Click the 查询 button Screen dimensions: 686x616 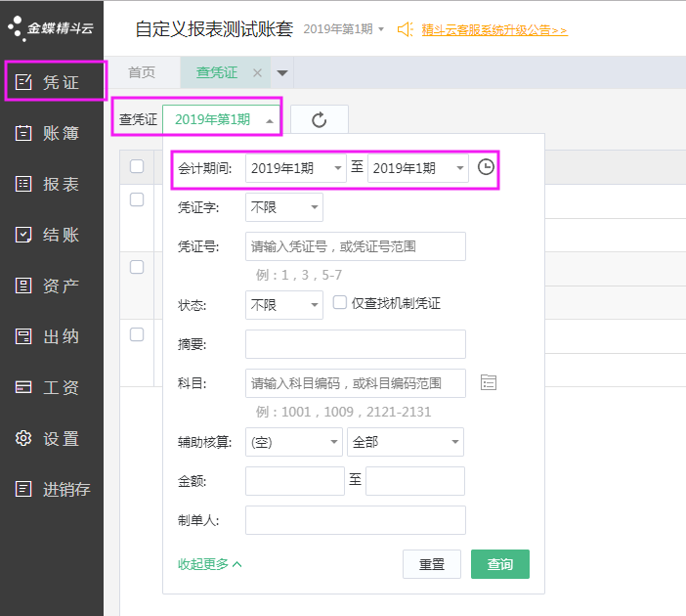(x=499, y=564)
